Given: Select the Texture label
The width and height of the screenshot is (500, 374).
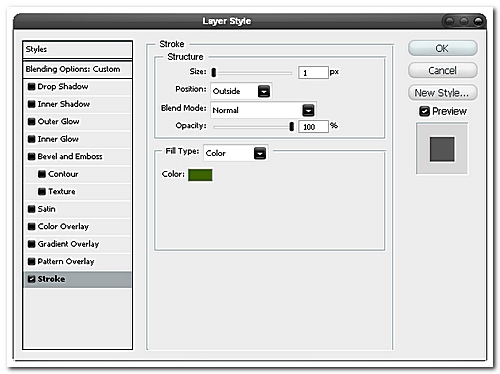Looking at the screenshot, I should click(x=62, y=191).
